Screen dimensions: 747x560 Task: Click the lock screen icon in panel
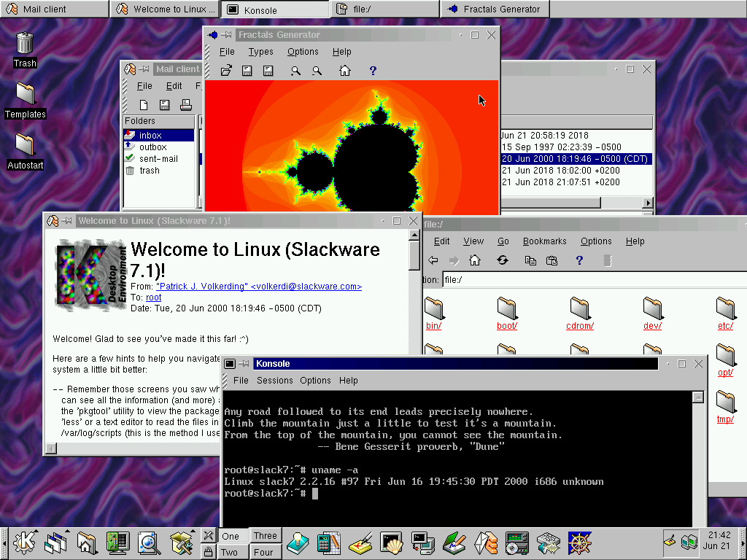click(x=209, y=552)
